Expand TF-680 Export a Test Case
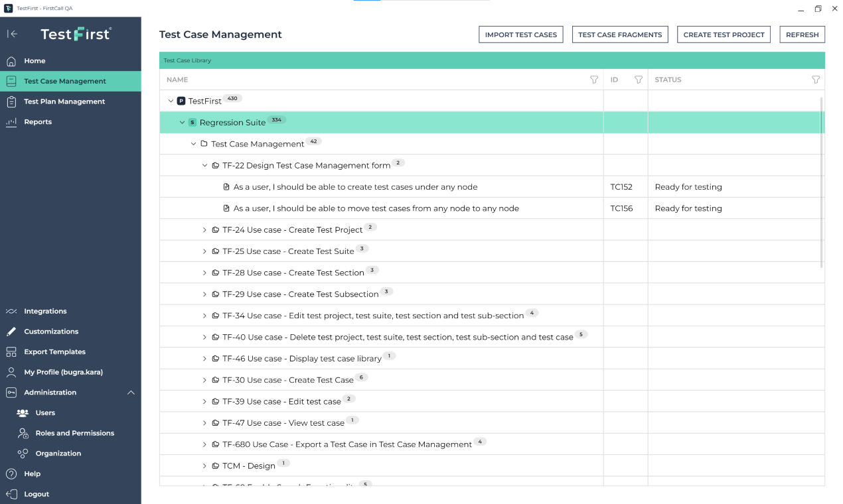The height and width of the screenshot is (504, 843). pyautogui.click(x=204, y=444)
